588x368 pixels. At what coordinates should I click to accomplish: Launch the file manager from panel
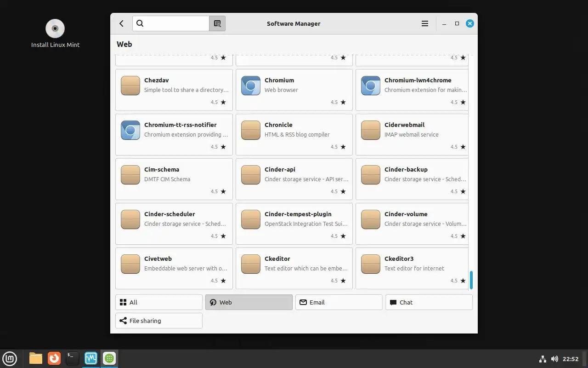pos(36,358)
